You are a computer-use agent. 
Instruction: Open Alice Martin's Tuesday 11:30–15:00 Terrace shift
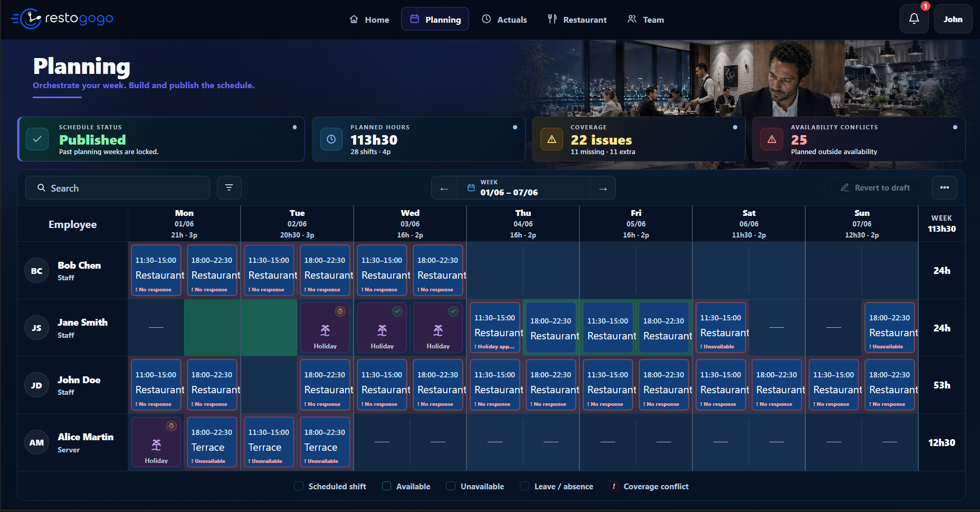click(269, 442)
